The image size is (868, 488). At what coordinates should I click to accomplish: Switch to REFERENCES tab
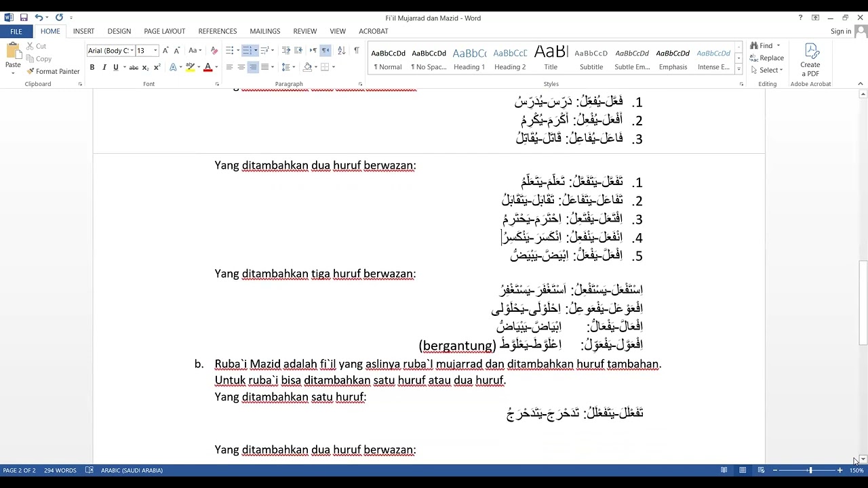[218, 31]
